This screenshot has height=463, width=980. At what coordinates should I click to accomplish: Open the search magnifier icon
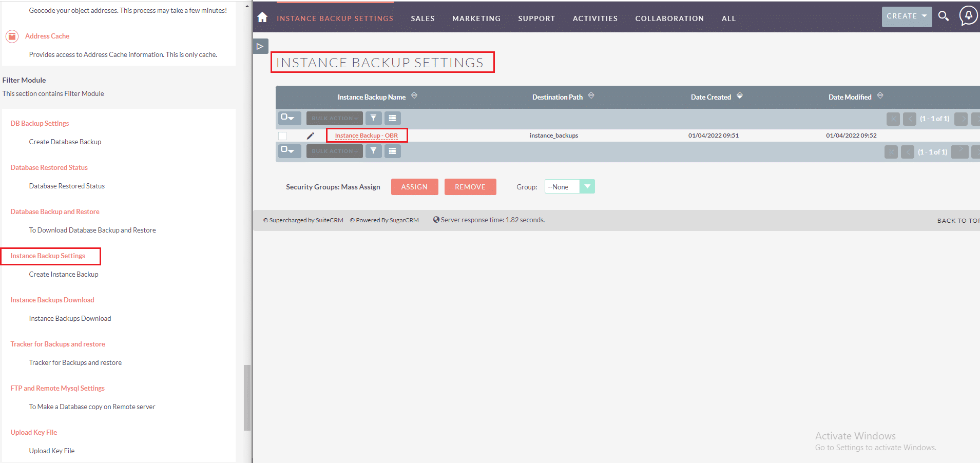944,16
